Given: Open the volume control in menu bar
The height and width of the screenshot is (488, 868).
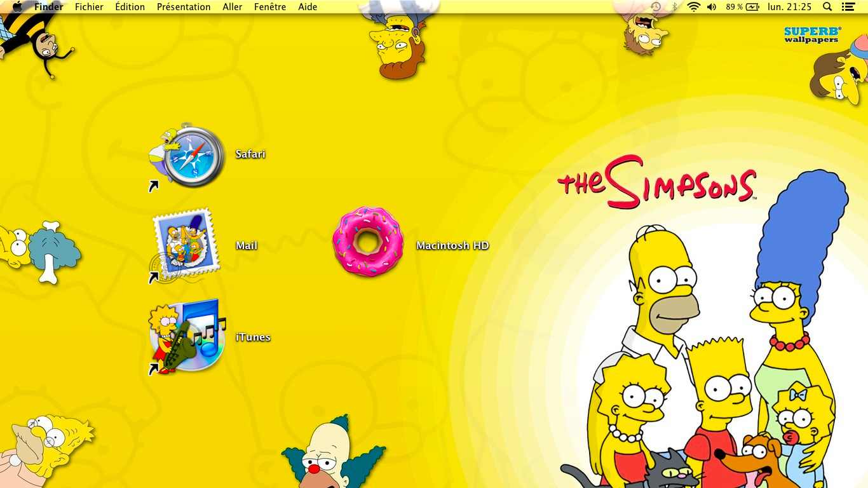Looking at the screenshot, I should click(712, 7).
